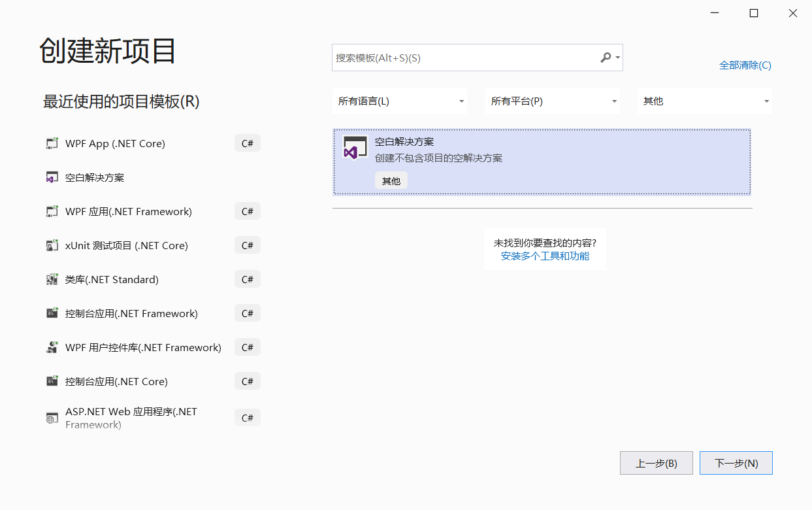
Task: Click the 下一步(N) next button
Action: pos(736,463)
